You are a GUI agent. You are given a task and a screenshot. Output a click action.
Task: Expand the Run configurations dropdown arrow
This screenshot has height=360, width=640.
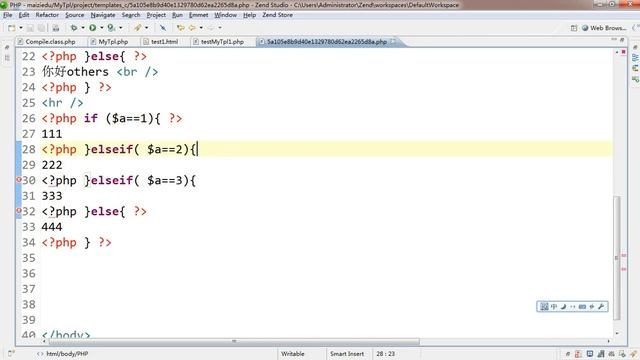point(102,28)
